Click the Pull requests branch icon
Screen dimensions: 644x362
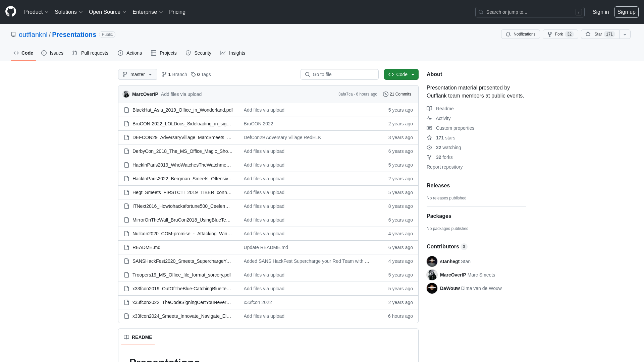(75, 53)
